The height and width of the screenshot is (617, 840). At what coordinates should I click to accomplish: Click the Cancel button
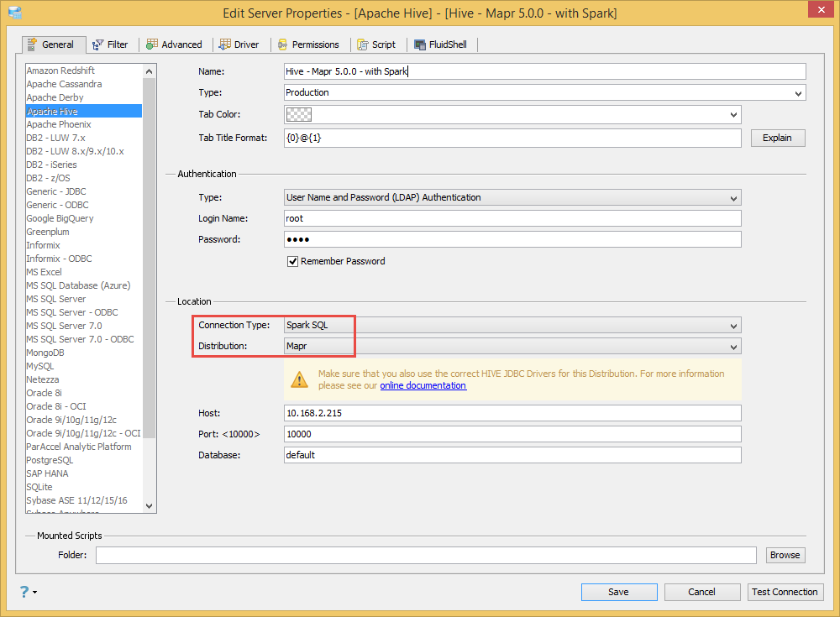click(x=701, y=592)
